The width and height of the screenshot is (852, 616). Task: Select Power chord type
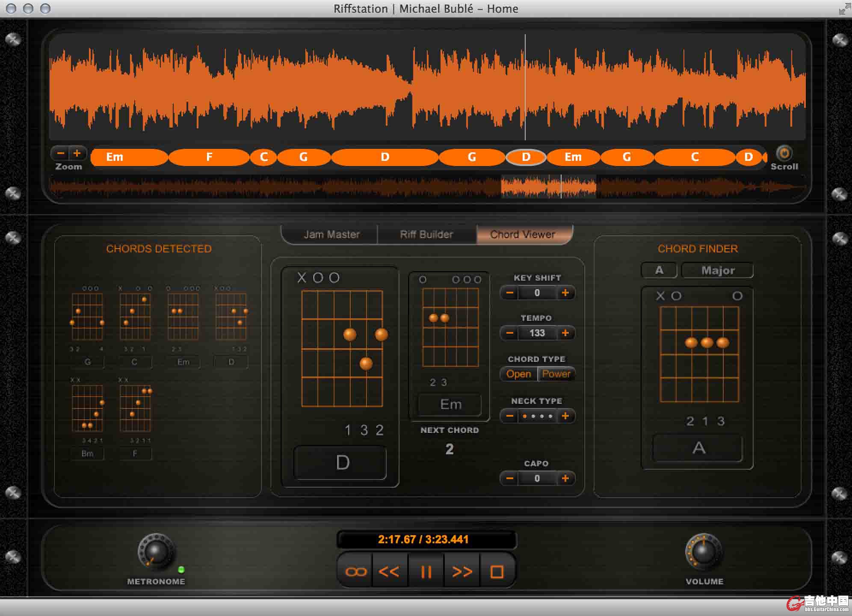[x=556, y=374]
